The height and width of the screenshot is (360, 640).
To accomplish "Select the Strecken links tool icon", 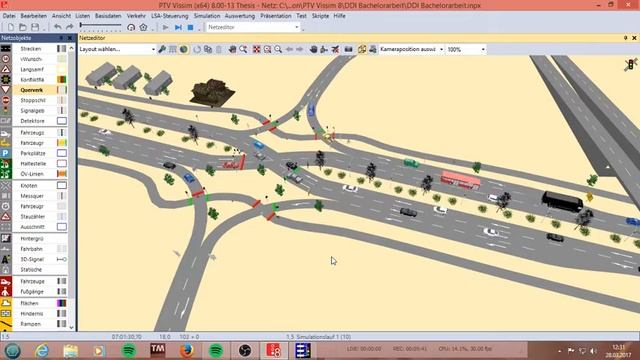I will pyautogui.click(x=6, y=49).
